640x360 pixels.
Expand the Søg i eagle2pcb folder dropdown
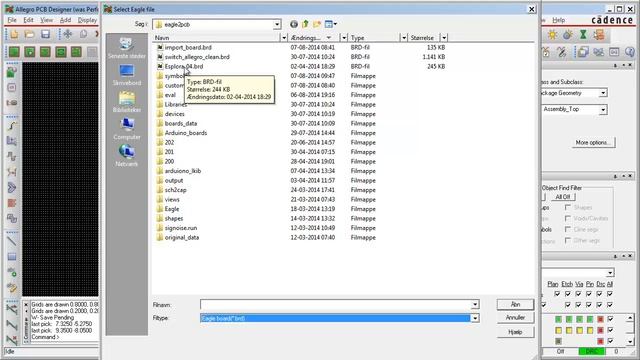277,24
